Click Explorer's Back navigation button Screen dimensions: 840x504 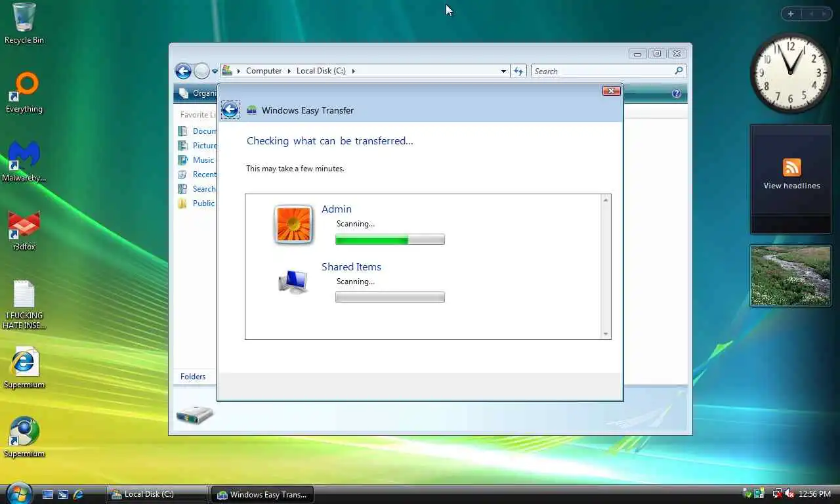pyautogui.click(x=183, y=71)
